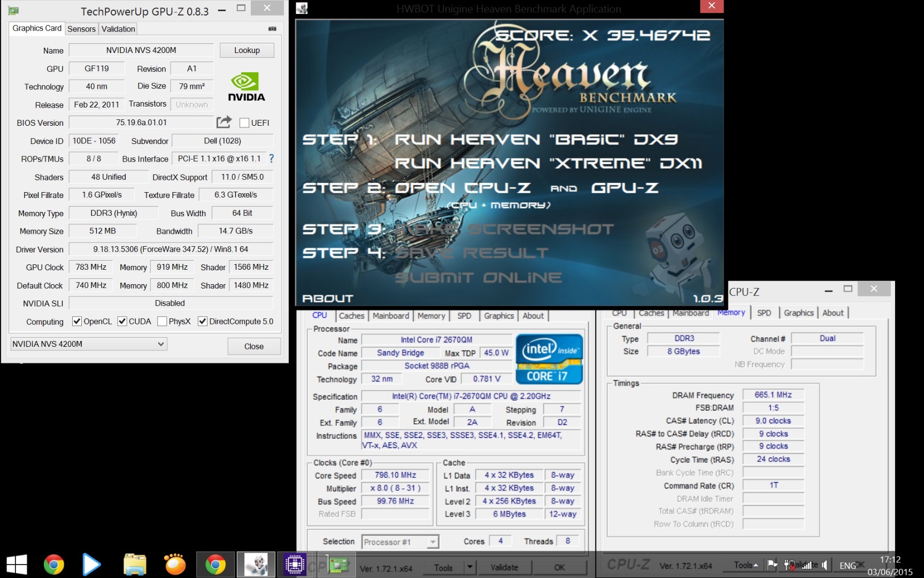The width and height of the screenshot is (924, 578).
Task: Click the Bus Interface question mark
Action: 272,158
